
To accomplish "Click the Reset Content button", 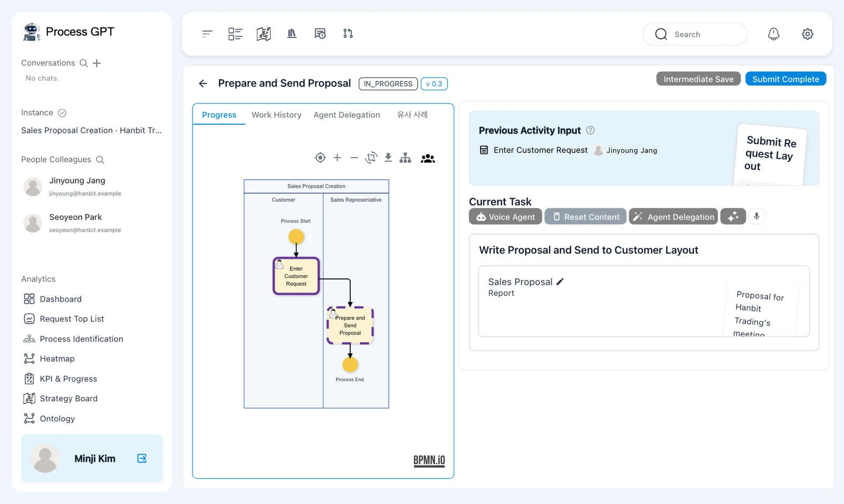I will click(x=586, y=216).
